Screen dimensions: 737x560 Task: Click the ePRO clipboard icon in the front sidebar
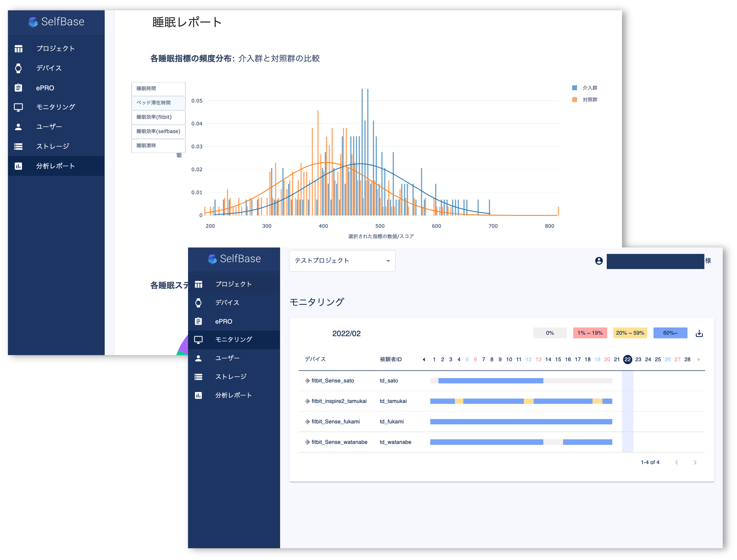click(x=198, y=321)
